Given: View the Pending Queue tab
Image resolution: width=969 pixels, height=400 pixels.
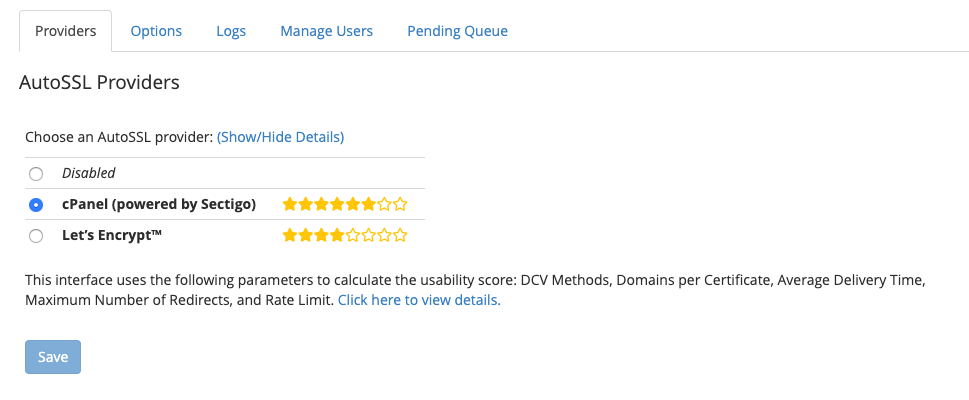Looking at the screenshot, I should [x=457, y=31].
